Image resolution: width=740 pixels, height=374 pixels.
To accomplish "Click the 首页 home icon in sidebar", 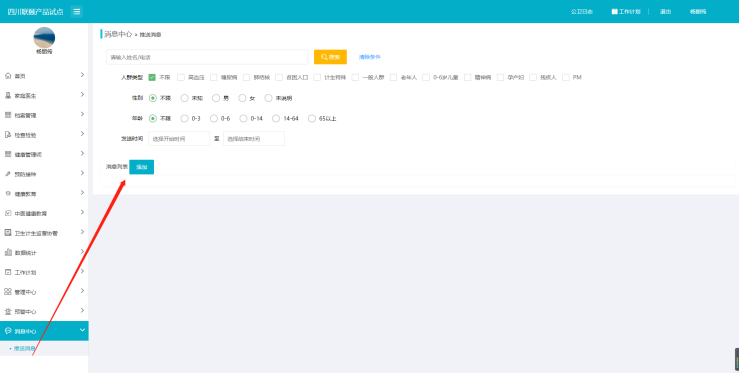I will tap(8, 76).
